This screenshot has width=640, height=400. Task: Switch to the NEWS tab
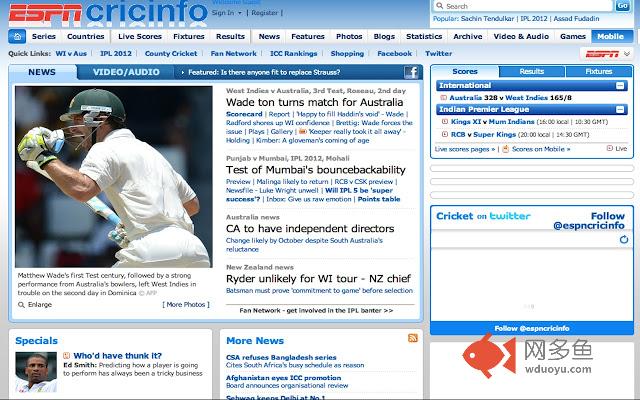42,72
